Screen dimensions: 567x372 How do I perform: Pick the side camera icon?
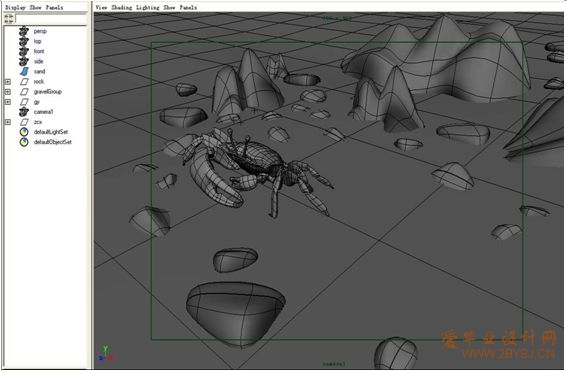coord(24,61)
